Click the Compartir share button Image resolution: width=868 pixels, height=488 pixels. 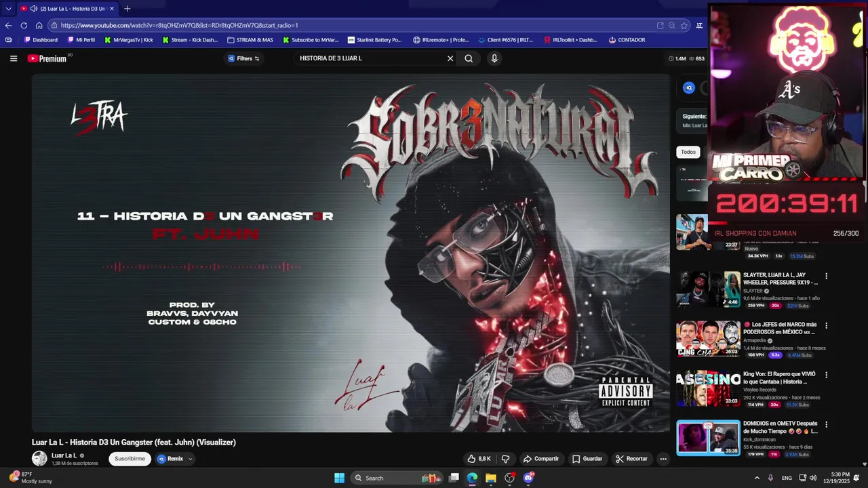[541, 459]
